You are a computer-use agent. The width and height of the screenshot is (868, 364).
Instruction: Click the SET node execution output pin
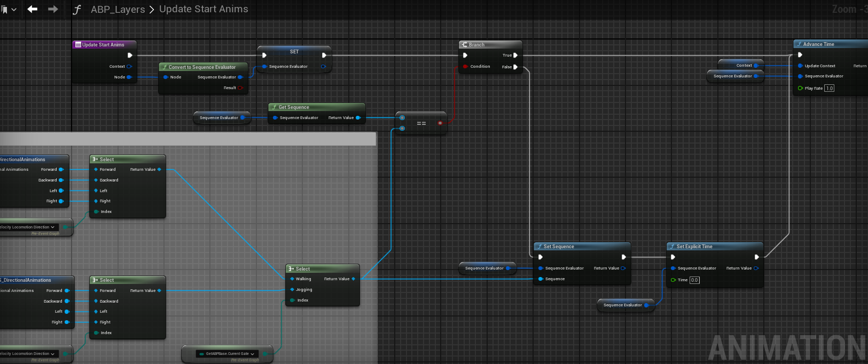(324, 55)
